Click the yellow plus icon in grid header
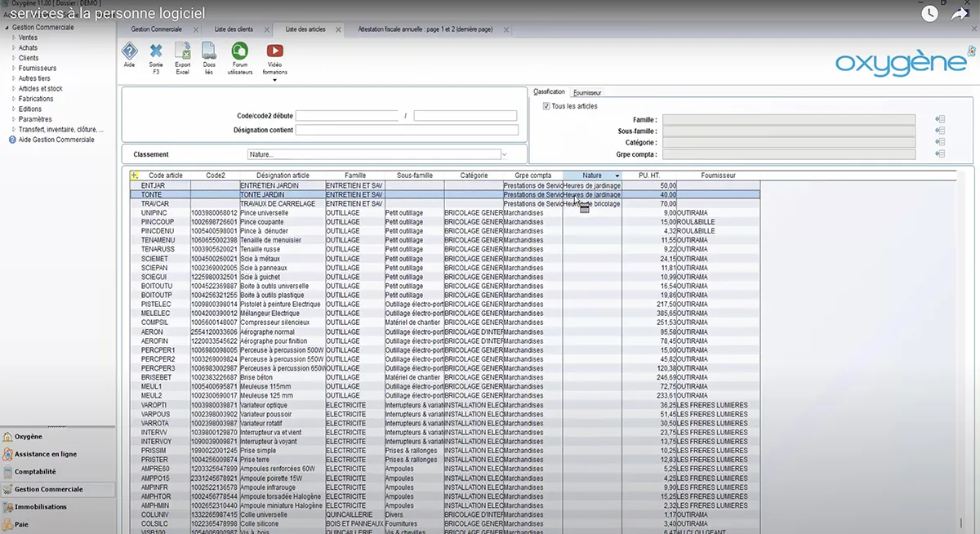 click(x=135, y=175)
